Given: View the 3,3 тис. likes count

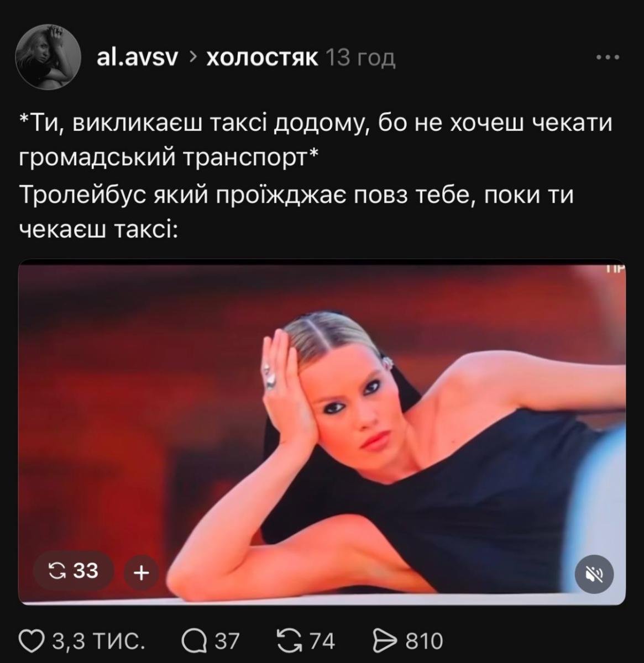Looking at the screenshot, I should [x=98, y=641].
